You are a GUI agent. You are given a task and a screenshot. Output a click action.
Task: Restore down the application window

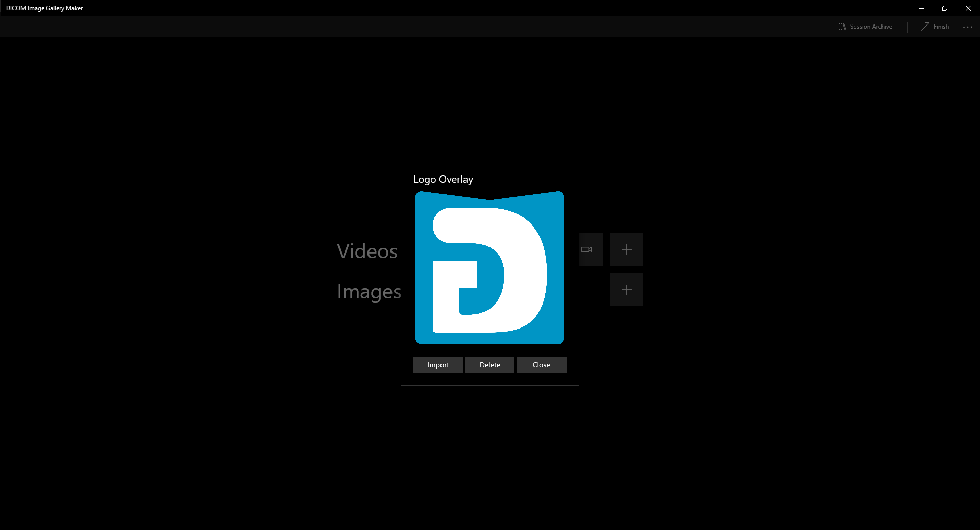coord(945,8)
